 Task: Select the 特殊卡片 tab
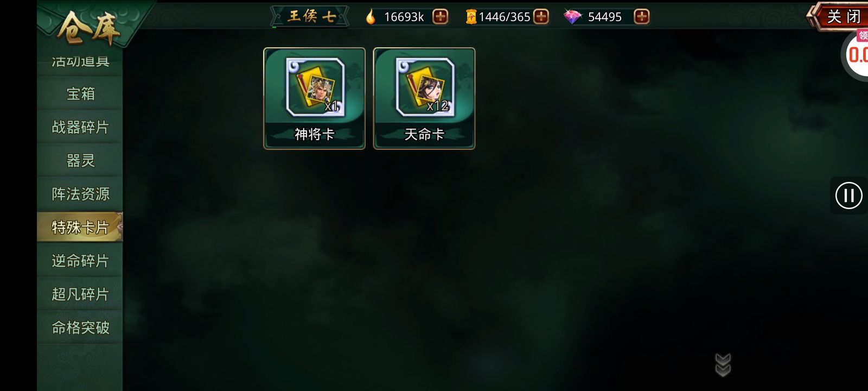click(80, 227)
